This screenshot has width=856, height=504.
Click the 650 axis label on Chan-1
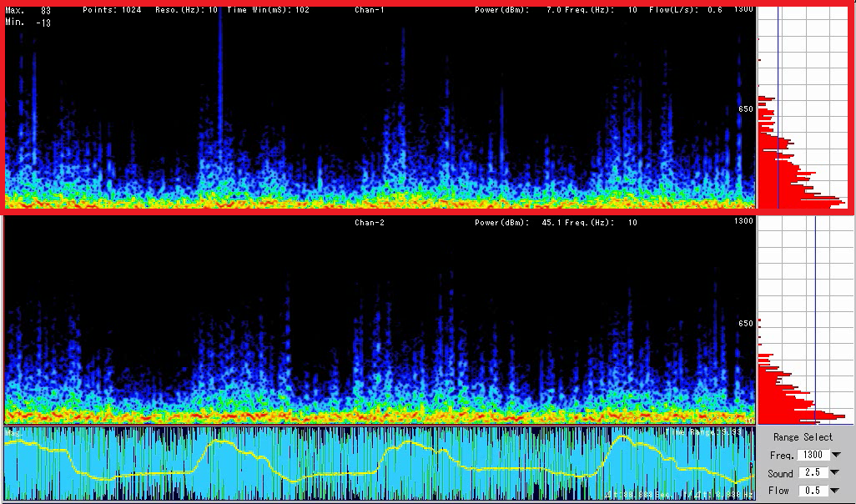pos(746,108)
